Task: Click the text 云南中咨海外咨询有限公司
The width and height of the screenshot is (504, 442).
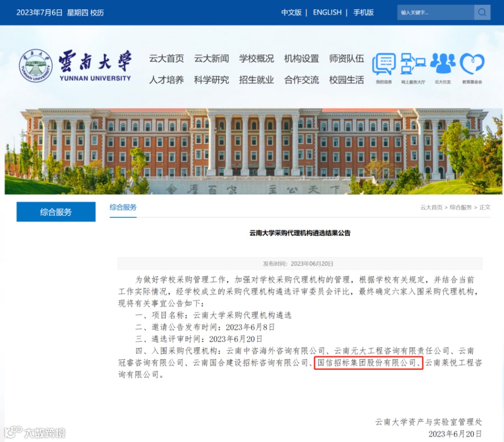Action: click(x=275, y=351)
